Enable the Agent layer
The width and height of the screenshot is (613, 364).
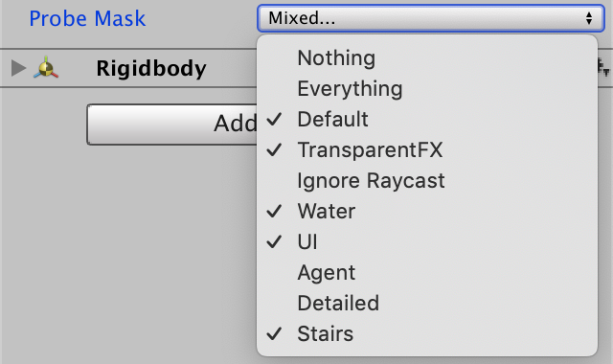pos(427,272)
